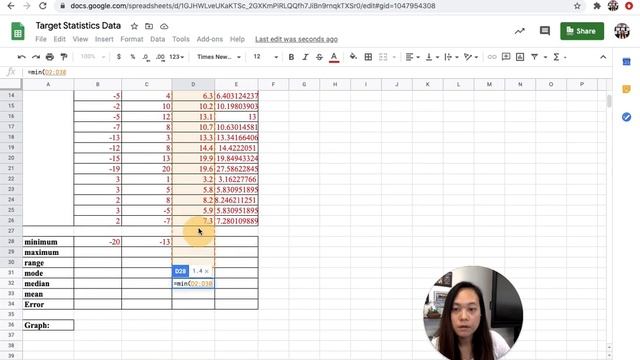Open the View menu
Screen dimensions: 640x360
click(80, 39)
